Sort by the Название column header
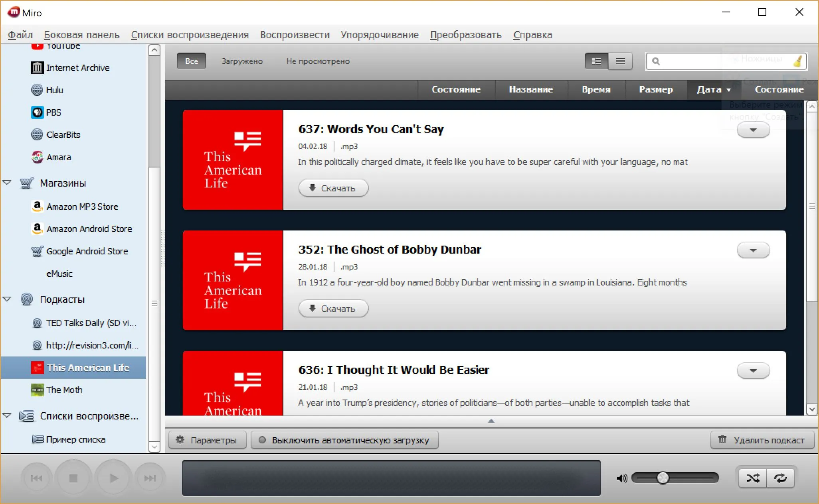The height and width of the screenshot is (504, 819). (x=531, y=90)
